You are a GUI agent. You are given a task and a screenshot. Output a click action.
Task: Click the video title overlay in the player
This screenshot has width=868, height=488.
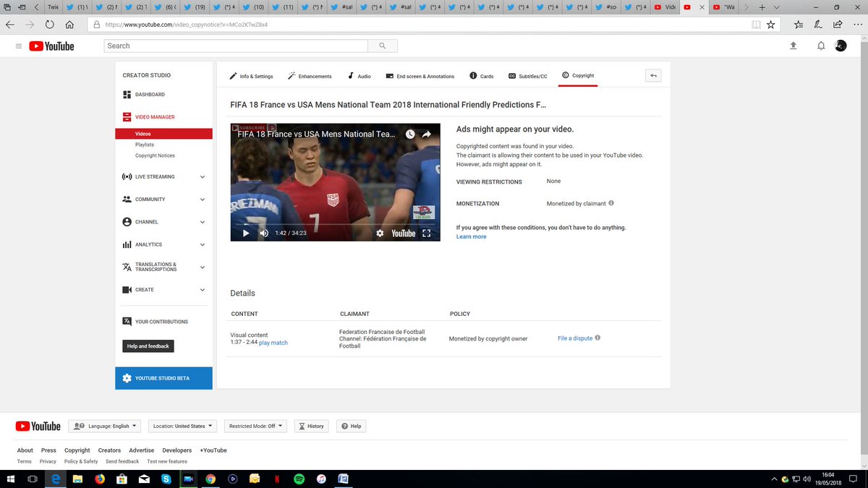point(316,134)
